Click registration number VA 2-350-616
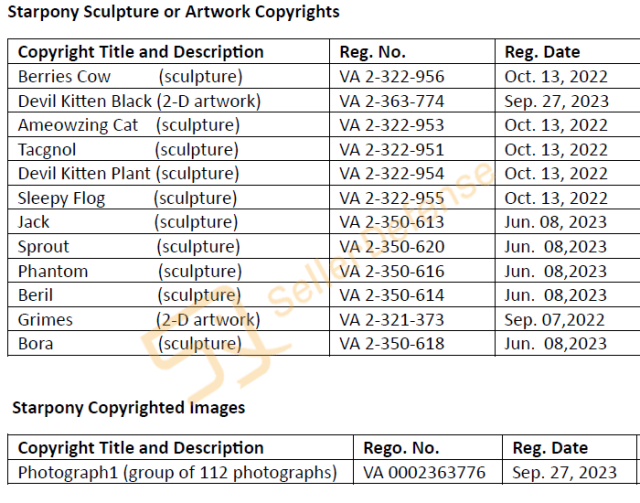640x503 pixels. click(392, 271)
